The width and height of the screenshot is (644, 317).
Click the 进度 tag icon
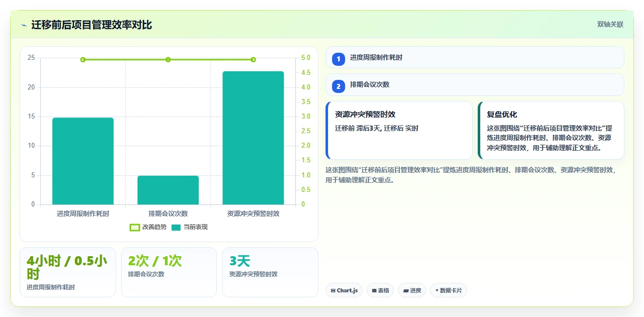coord(405,290)
